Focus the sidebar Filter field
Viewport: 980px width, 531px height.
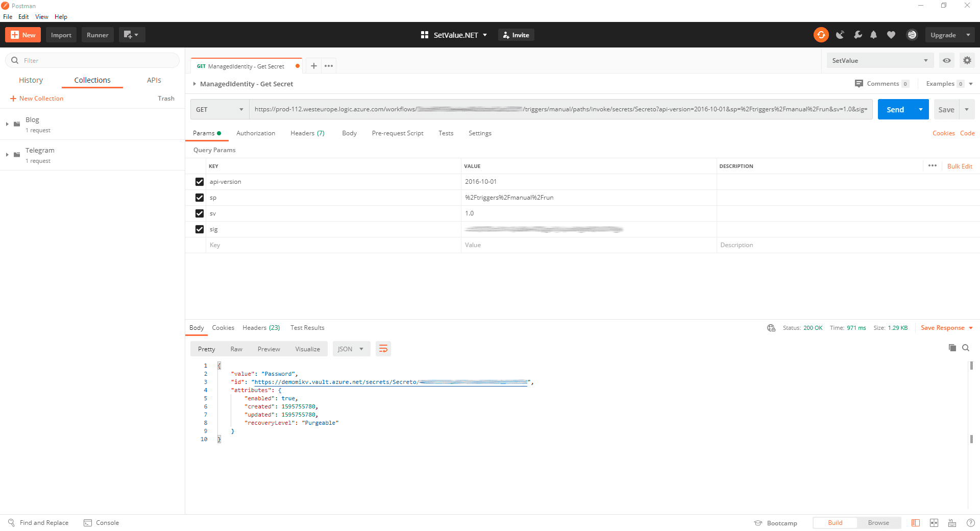92,60
